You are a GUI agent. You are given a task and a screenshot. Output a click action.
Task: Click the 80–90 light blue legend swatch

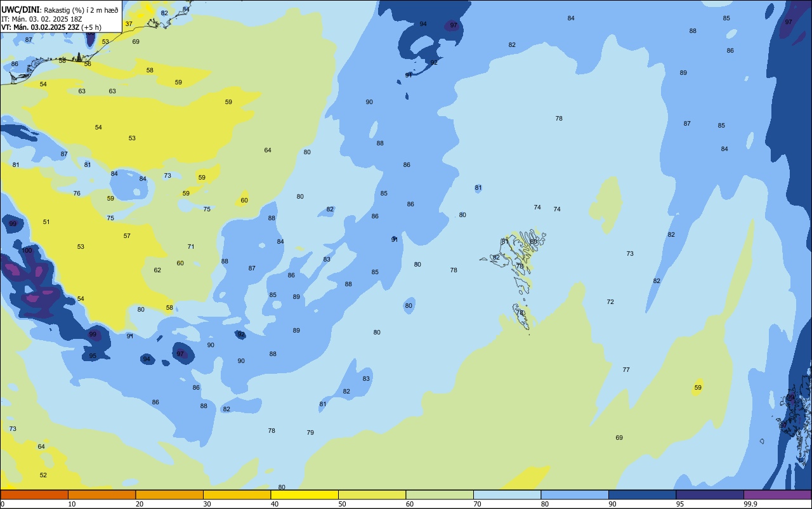coord(575,494)
